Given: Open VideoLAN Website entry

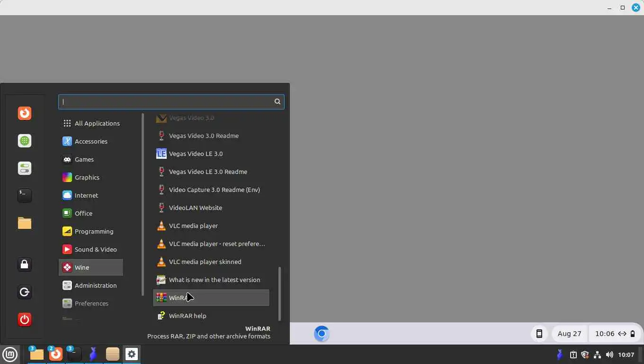Looking at the screenshot, I should pos(211,208).
